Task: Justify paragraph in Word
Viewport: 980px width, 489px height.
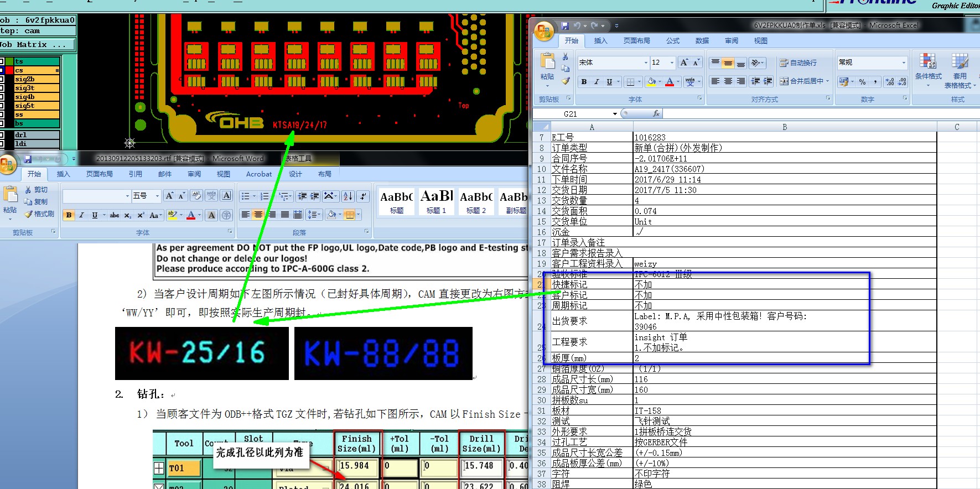Action: (285, 215)
